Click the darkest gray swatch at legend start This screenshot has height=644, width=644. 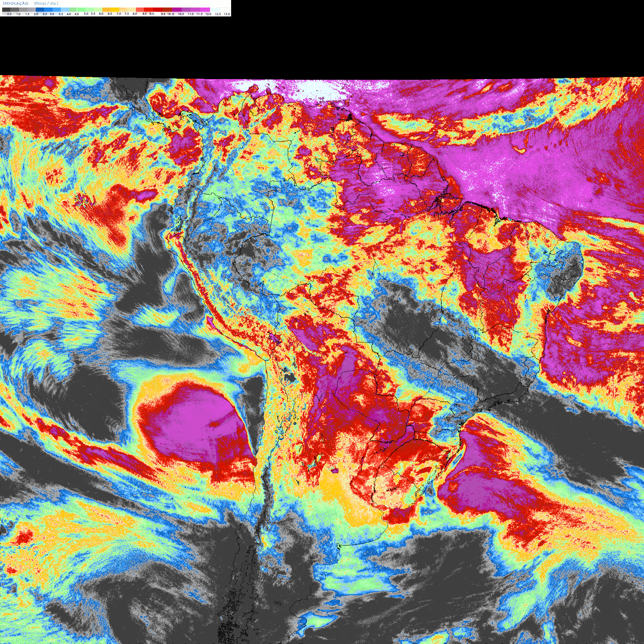click(x=6, y=10)
